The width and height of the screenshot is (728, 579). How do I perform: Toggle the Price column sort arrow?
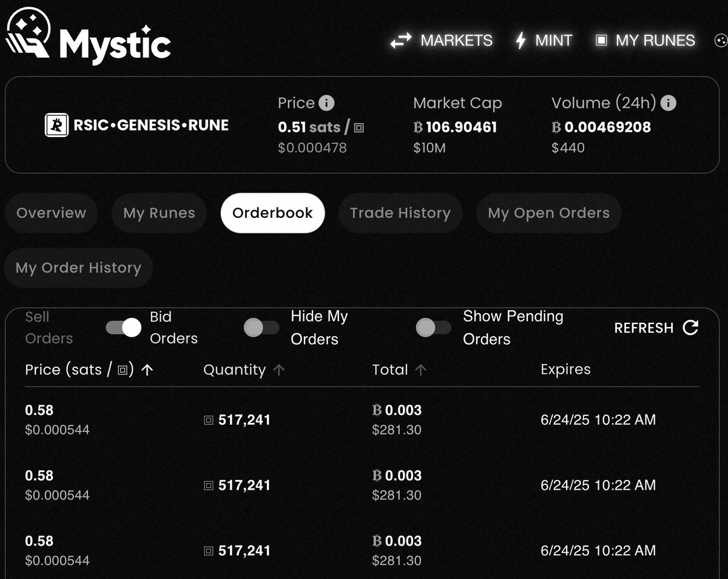click(x=146, y=369)
